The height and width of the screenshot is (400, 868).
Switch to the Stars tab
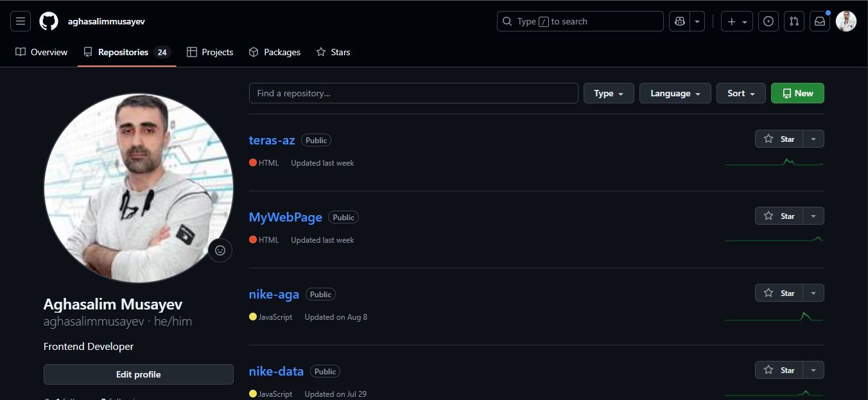(x=333, y=52)
